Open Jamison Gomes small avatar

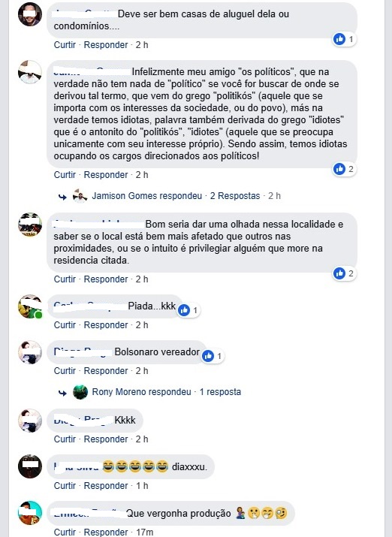tap(80, 196)
